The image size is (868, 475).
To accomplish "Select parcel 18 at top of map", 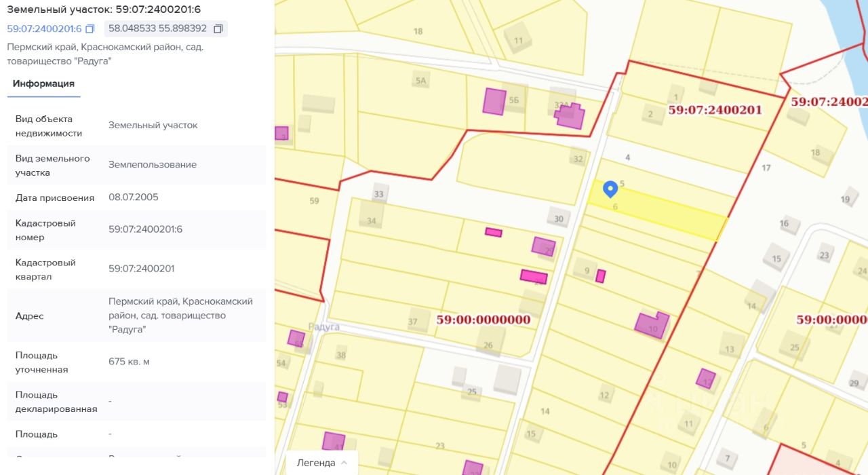I will [418, 31].
